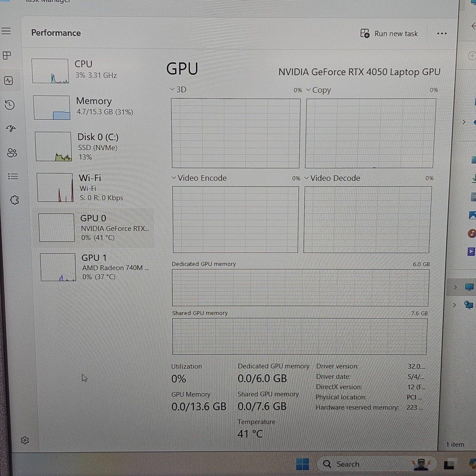The height and width of the screenshot is (476, 476).
Task: Open the 3D engine dropdown
Action: pos(178,89)
